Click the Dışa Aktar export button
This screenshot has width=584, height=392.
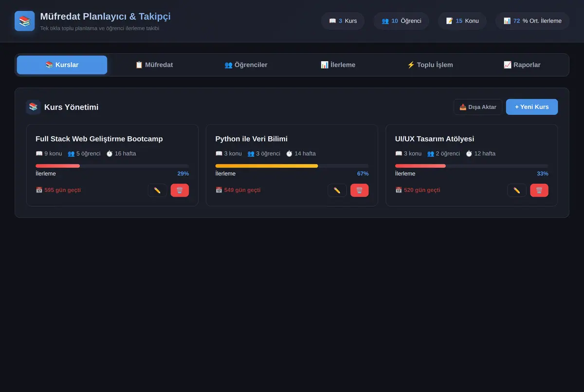click(x=478, y=107)
